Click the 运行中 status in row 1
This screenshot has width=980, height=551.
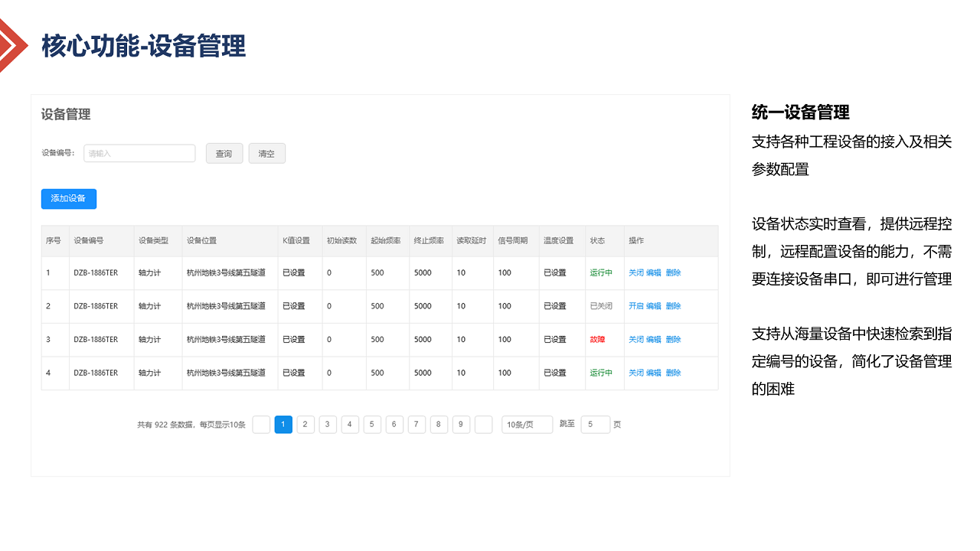(x=601, y=273)
